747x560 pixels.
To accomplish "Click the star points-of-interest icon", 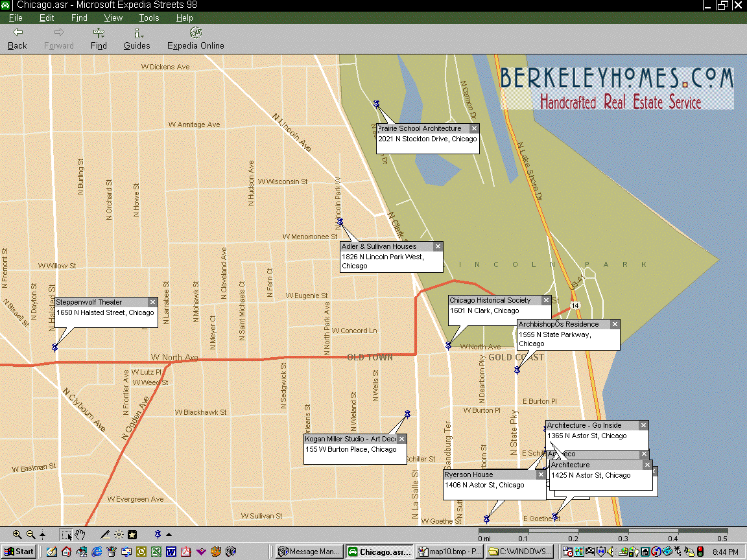I will tap(132, 535).
